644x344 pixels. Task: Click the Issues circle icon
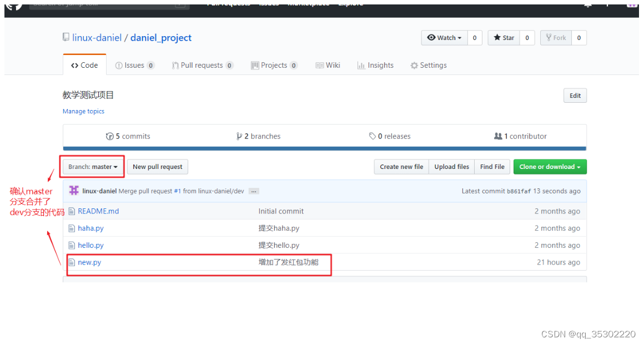(x=119, y=66)
